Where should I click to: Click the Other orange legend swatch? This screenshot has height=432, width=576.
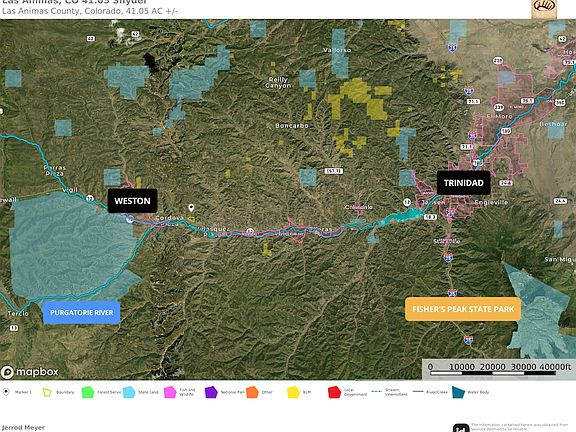pyautogui.click(x=252, y=392)
